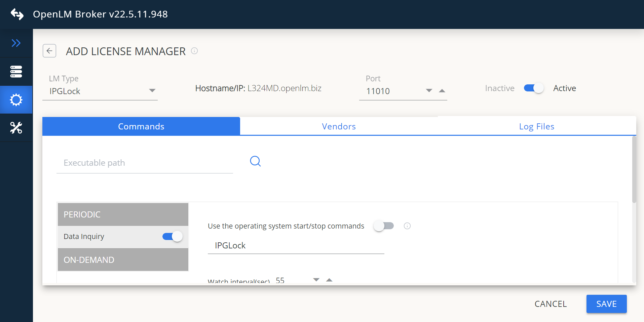Switch to the Log Files tab
Screen dimensions: 644x322
tap(536, 126)
